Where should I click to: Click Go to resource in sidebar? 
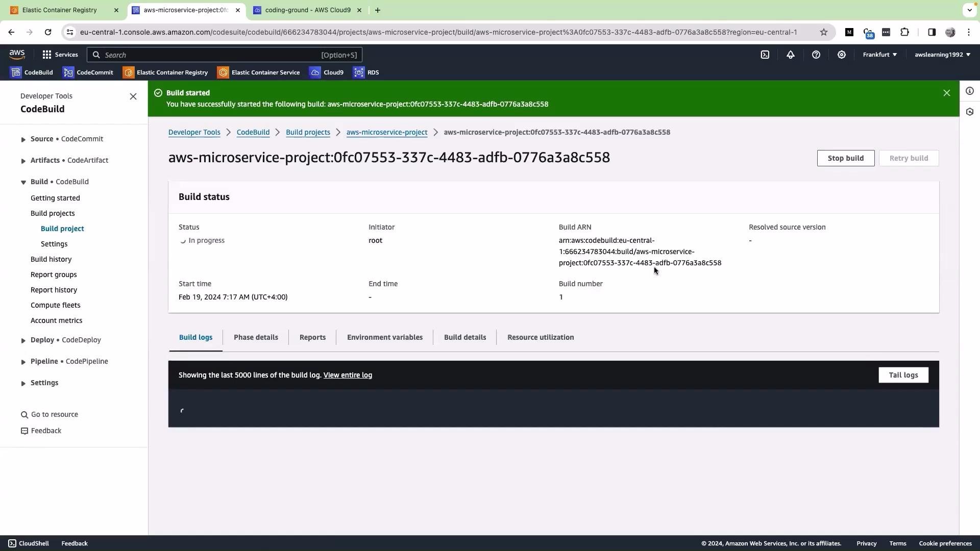[x=50, y=414]
